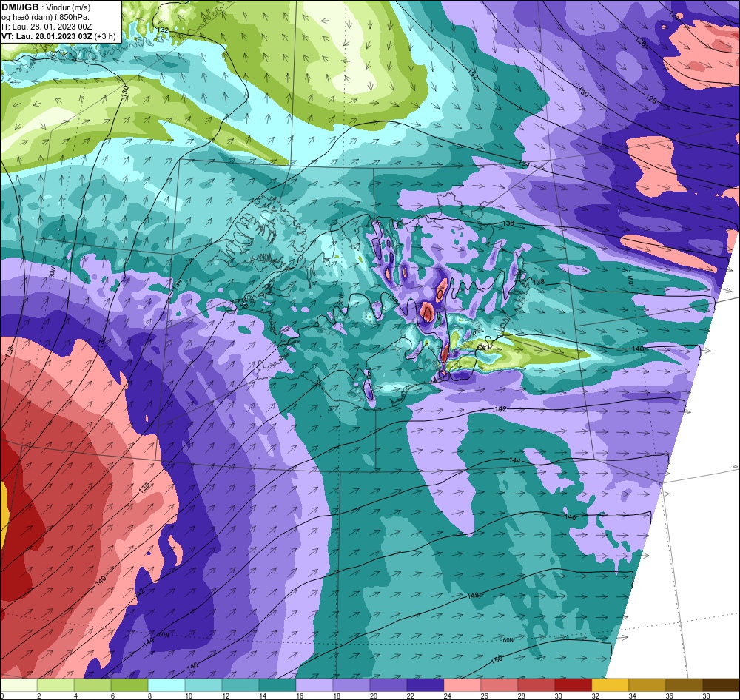Click the 10W longitude label
This screenshot has height=700, width=740.
click(x=630, y=280)
